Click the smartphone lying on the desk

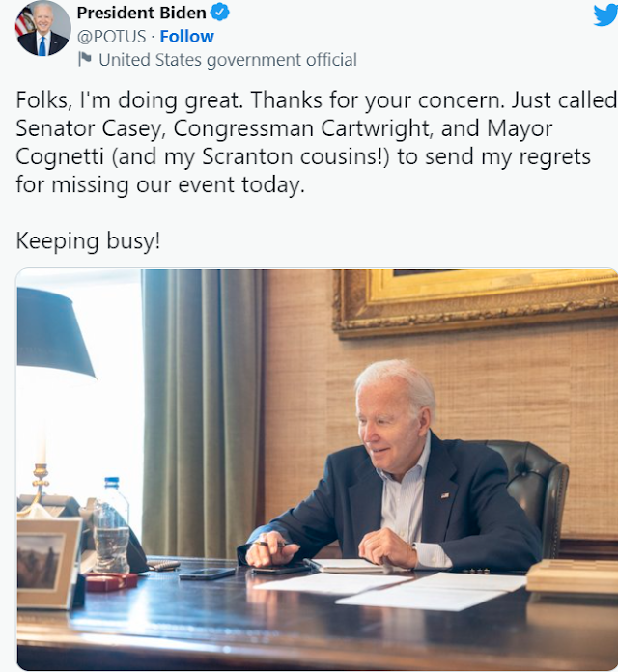[208, 574]
